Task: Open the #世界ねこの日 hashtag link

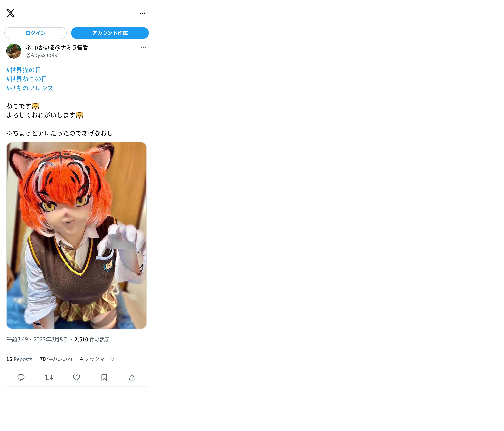Action: pos(27,79)
